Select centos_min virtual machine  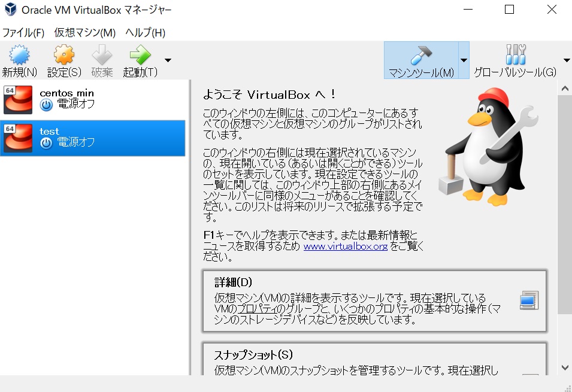[x=93, y=99]
